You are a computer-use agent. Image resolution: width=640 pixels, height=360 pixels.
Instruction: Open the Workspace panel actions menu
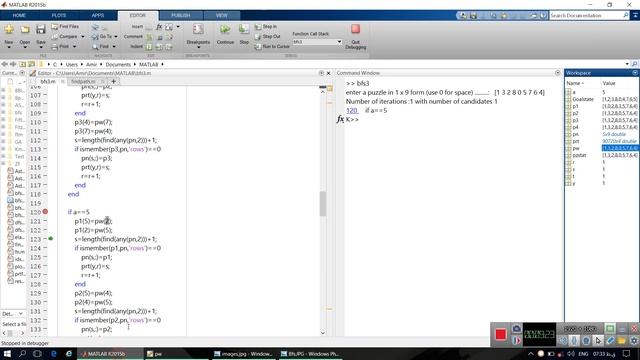click(x=635, y=73)
